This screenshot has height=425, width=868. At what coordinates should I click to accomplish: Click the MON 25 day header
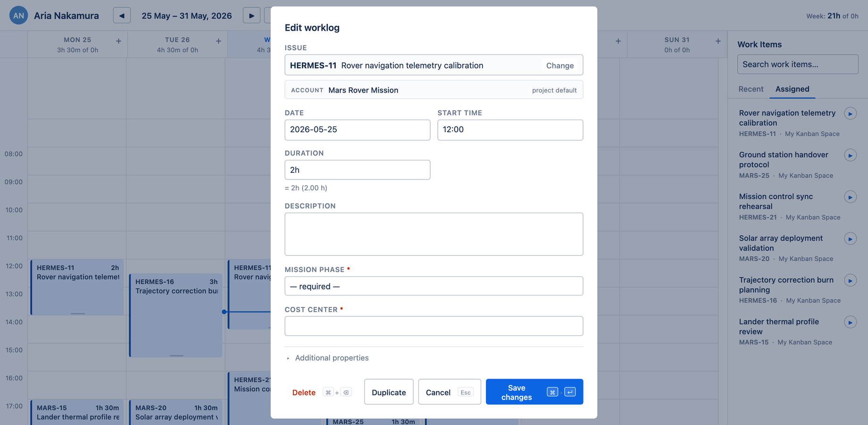(x=77, y=44)
